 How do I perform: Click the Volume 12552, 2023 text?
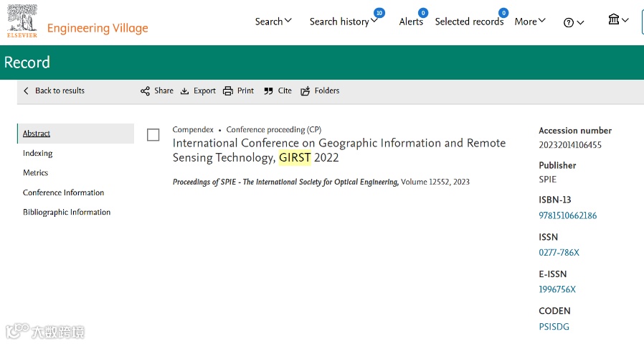tap(435, 182)
